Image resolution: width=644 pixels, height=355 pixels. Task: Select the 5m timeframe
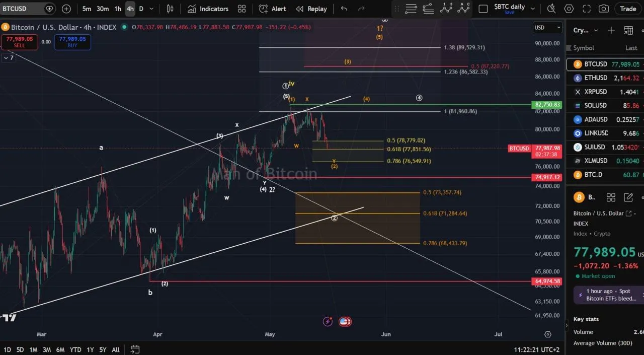coord(87,9)
